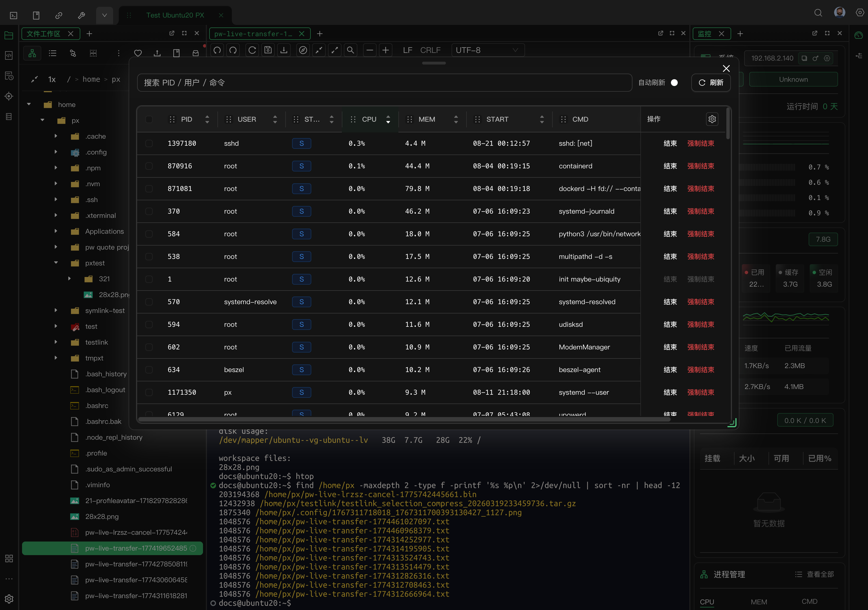Click the download icon in the editor toolbar
The height and width of the screenshot is (610, 868).
(x=284, y=50)
